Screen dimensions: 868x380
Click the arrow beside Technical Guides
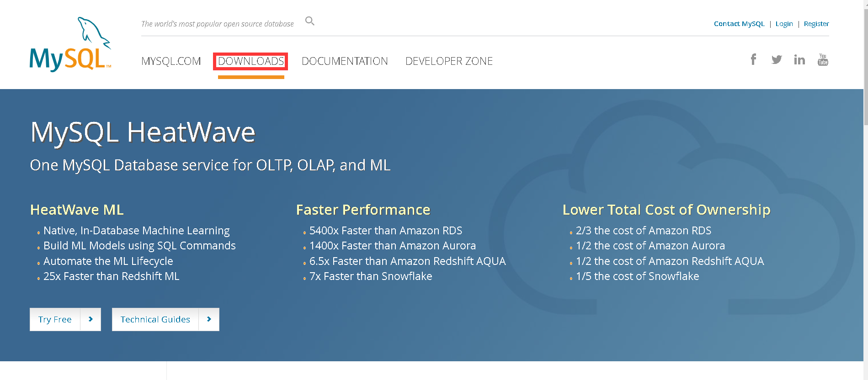point(209,319)
